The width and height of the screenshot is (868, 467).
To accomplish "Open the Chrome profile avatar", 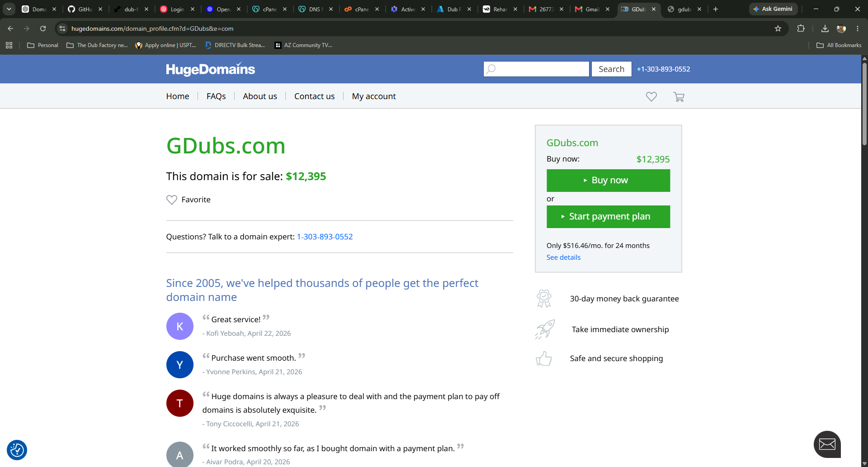I will (841, 29).
